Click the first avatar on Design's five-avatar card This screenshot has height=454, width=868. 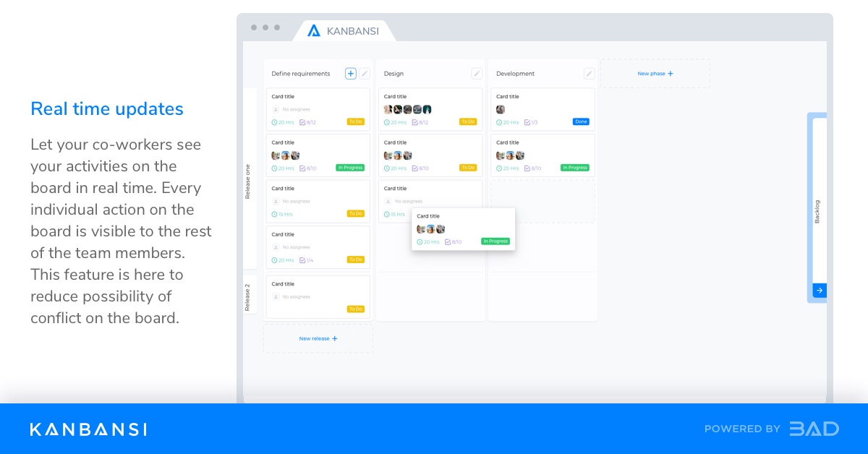coord(388,109)
